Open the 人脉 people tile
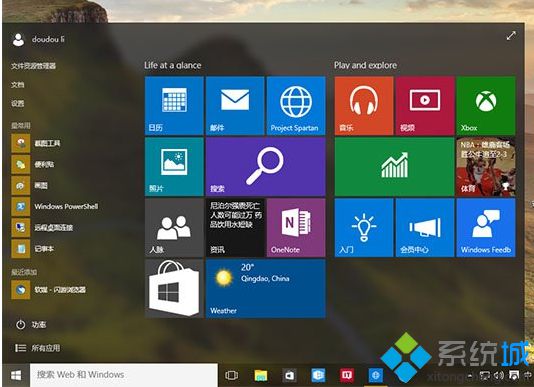The height and width of the screenshot is (387, 534). 174,228
